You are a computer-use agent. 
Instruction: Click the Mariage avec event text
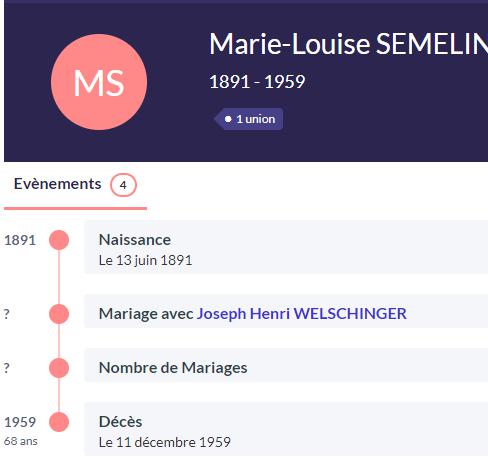point(146,314)
